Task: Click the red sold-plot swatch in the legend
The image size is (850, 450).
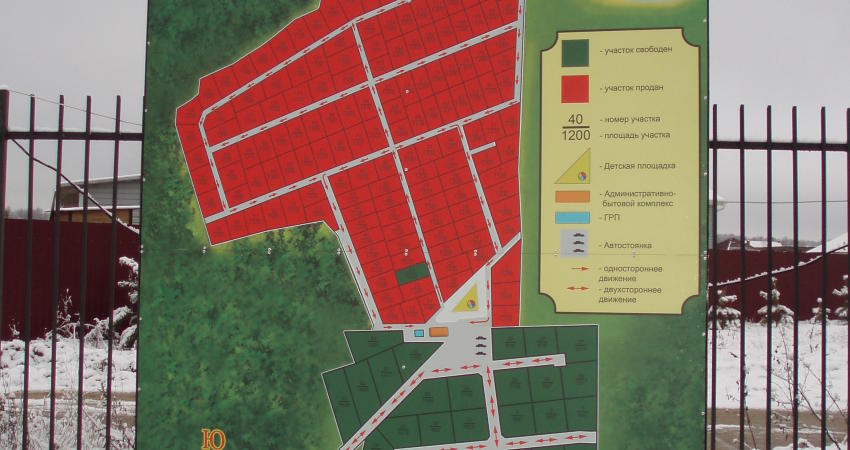Action: pos(575,89)
